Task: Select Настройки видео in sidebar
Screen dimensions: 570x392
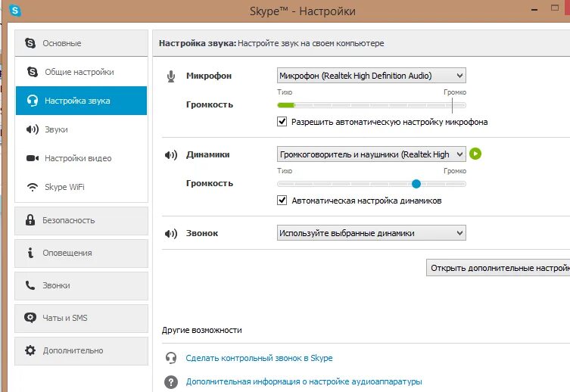Action: click(x=82, y=158)
